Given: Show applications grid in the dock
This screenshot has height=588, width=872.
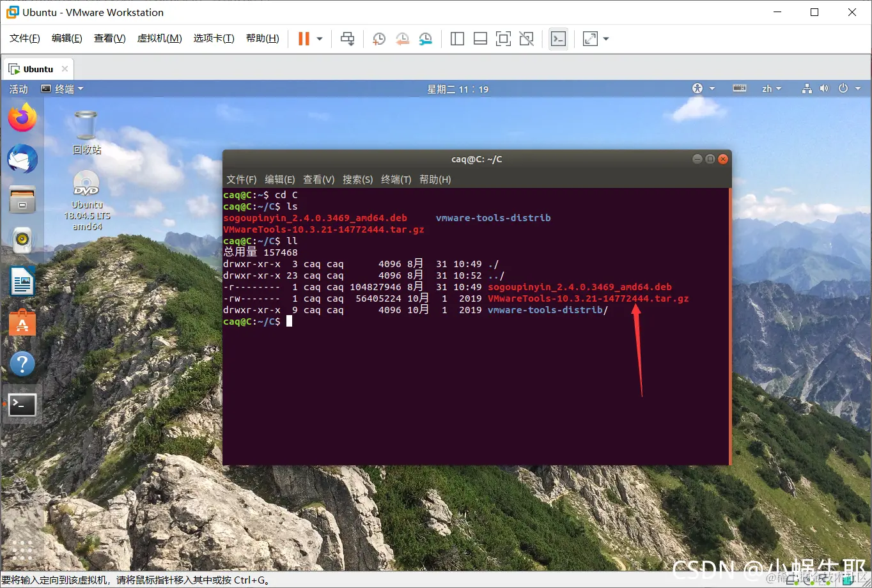Looking at the screenshot, I should coord(22,550).
